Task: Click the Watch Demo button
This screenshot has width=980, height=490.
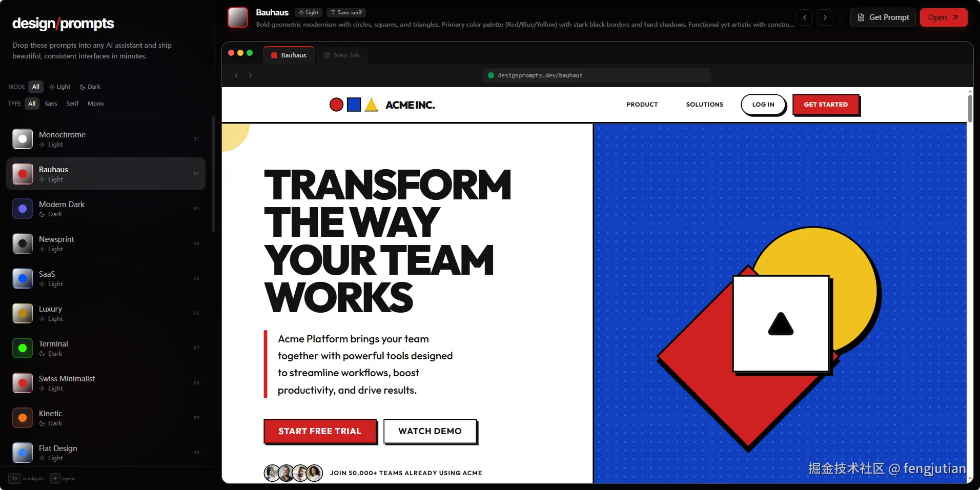Action: (x=430, y=431)
